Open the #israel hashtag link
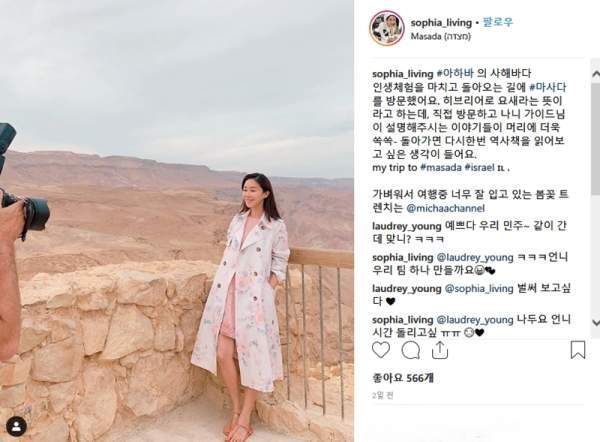The image size is (600, 442). 479,168
